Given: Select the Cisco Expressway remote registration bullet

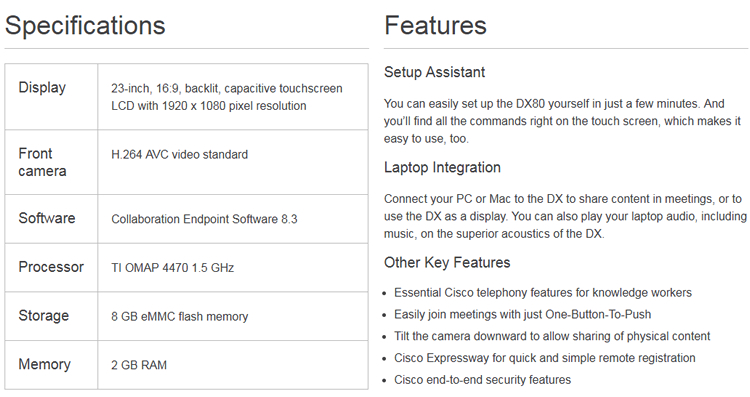Looking at the screenshot, I should tap(545, 358).
